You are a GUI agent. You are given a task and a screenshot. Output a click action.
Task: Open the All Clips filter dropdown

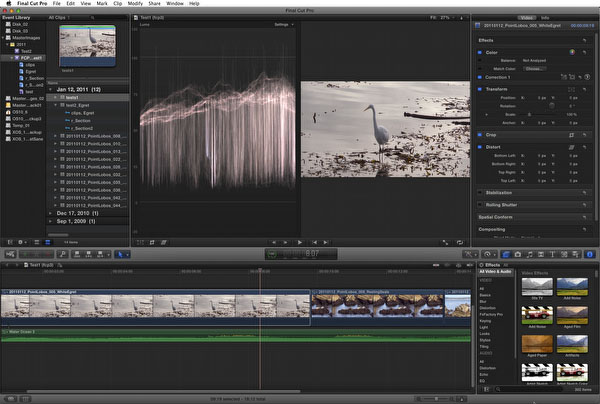[x=59, y=18]
